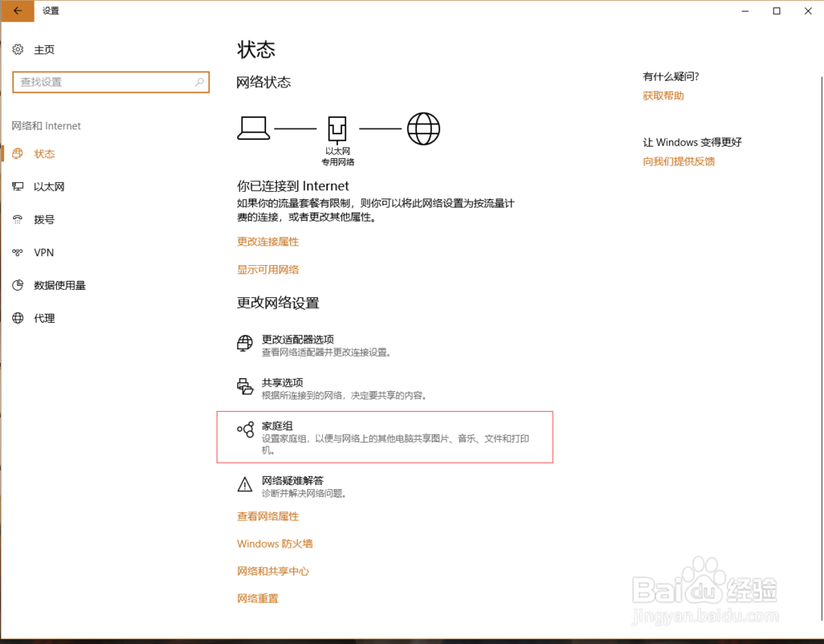Screen dimensions: 824x644
Task: Click the back arrow at top left
Action: click(16, 11)
